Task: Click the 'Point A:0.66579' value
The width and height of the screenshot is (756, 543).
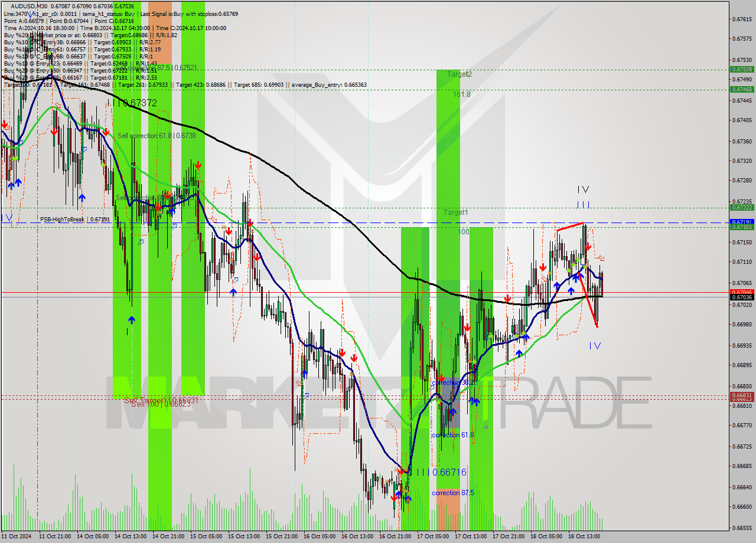Action: (x=24, y=20)
